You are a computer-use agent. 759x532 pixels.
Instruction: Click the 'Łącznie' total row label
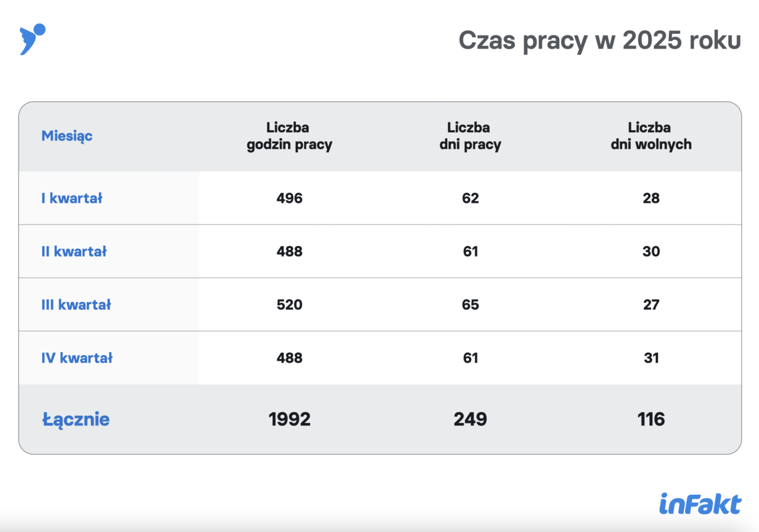76,419
